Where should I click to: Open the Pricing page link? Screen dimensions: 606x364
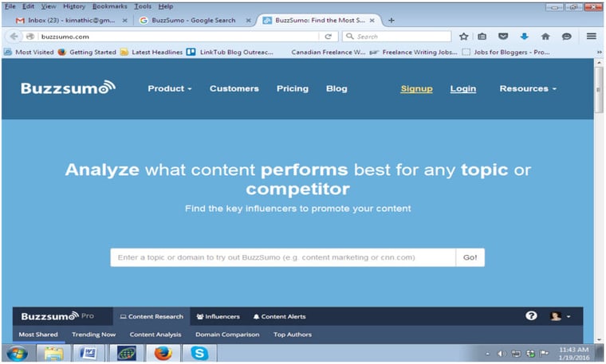point(292,88)
